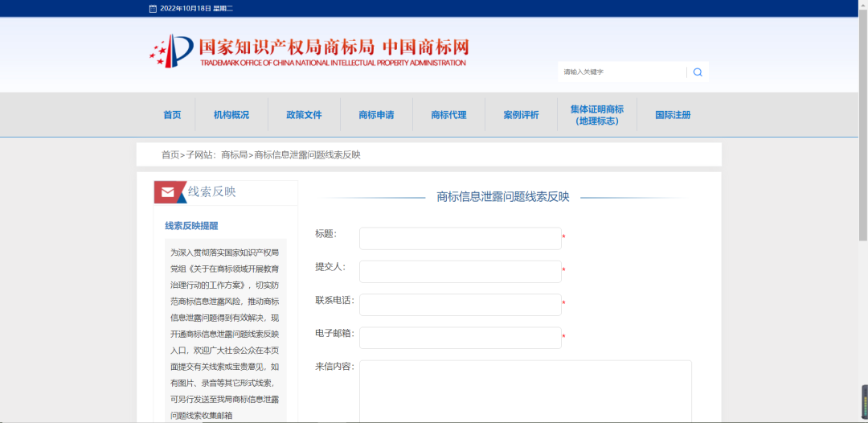868x423 pixels.
Task: Click the 提交人 text field
Action: [460, 272]
